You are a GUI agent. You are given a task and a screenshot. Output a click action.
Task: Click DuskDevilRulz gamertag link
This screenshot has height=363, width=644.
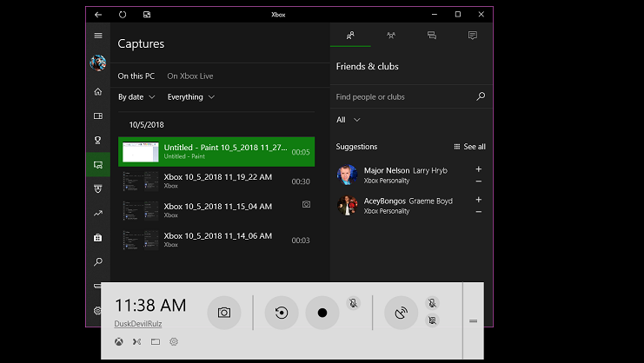click(138, 324)
